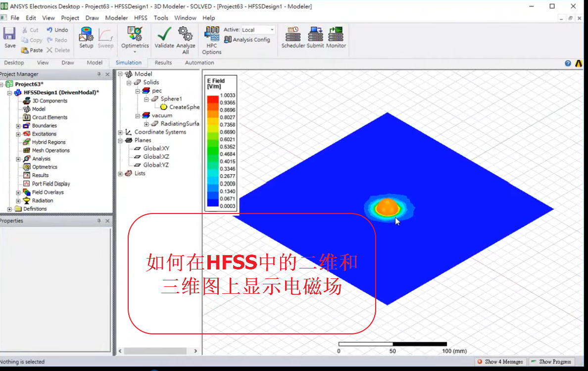The width and height of the screenshot is (588, 371).
Task: Expand the Definitions folder
Action: [x=9, y=209]
